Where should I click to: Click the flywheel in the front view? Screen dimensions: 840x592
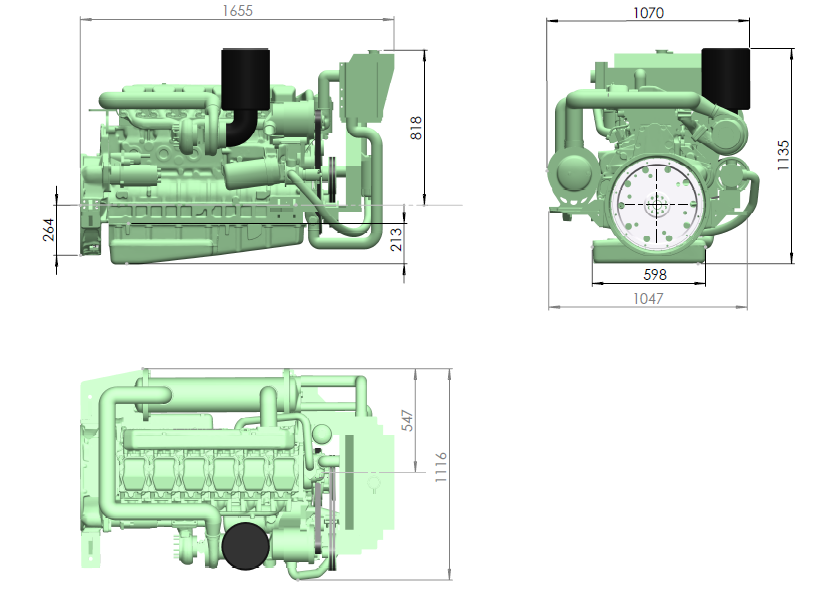click(656, 204)
